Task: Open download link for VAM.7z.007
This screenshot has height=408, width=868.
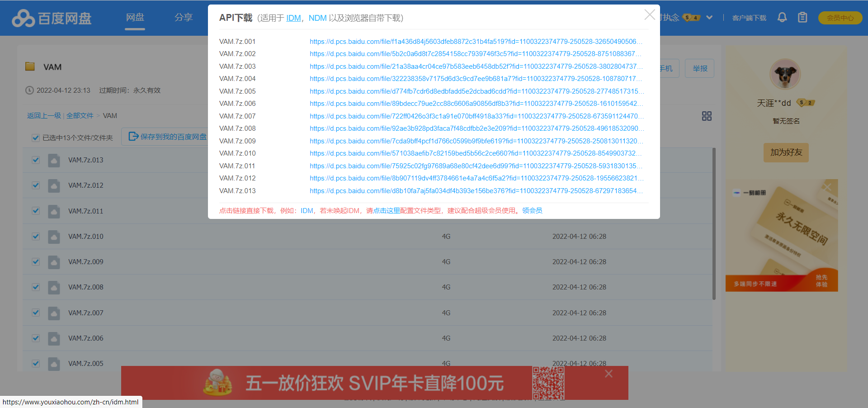Action: (476, 116)
